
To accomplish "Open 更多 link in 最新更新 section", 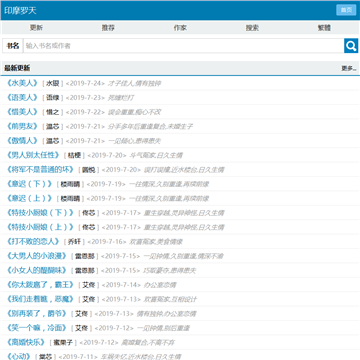I will point(349,68).
